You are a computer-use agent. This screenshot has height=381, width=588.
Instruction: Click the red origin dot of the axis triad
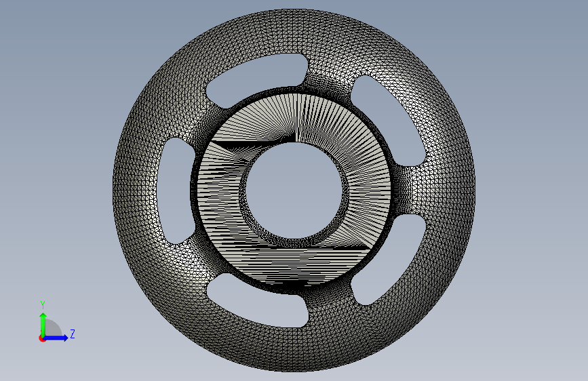pos(42,338)
